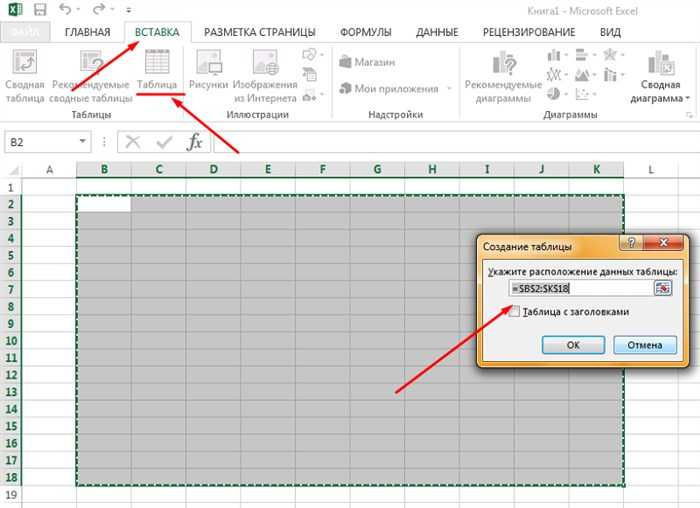Open the РАЗМЕТКА СТРАНИЦЫ tab
The height and width of the screenshot is (508, 700).
click(259, 32)
